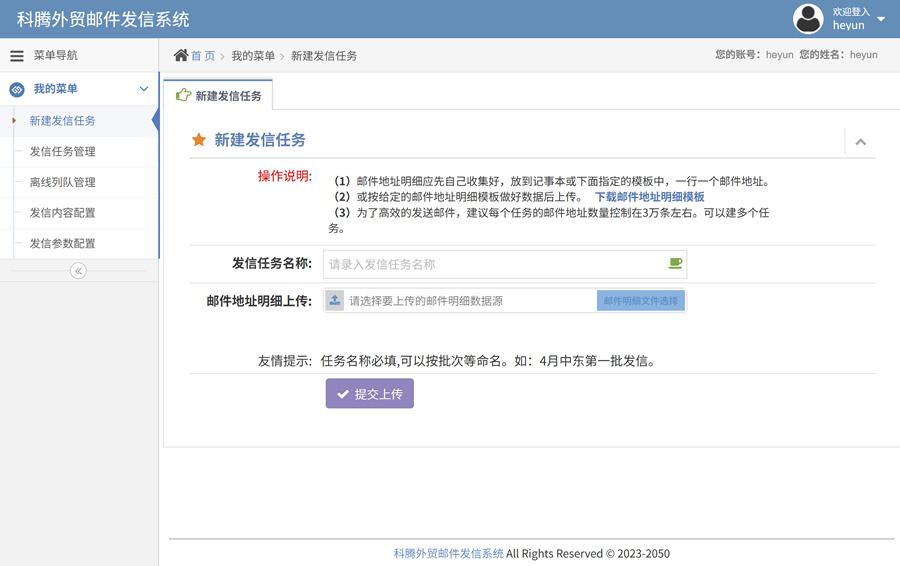Viewport: 900px width, 566px height.
Task: Open 离线列队管理 menu item
Action: tap(63, 183)
